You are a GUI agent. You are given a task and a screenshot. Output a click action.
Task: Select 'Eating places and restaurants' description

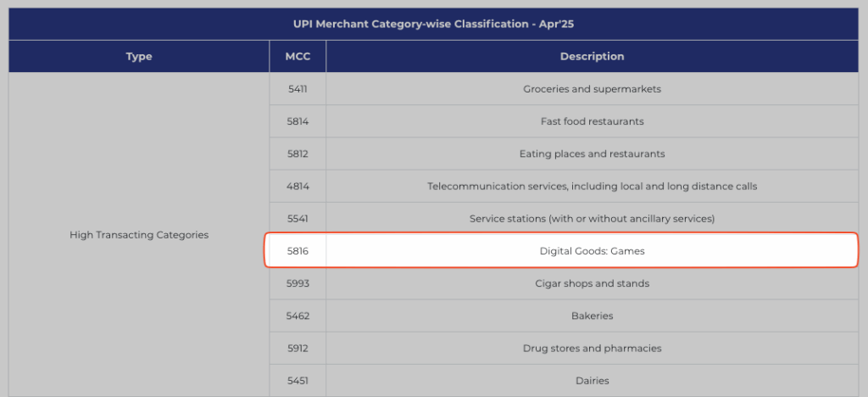coord(592,154)
